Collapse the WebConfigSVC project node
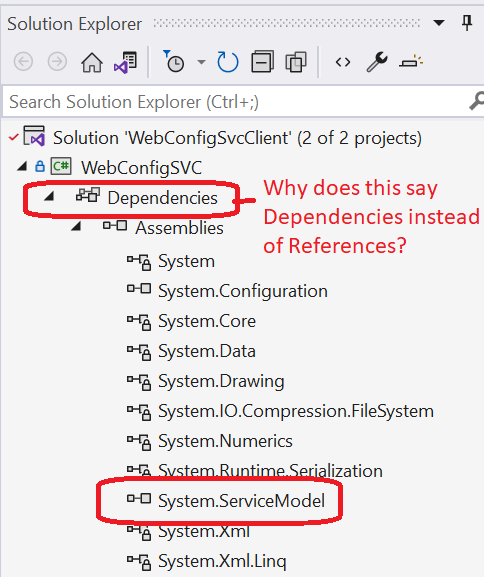The width and height of the screenshot is (484, 577). 22,167
